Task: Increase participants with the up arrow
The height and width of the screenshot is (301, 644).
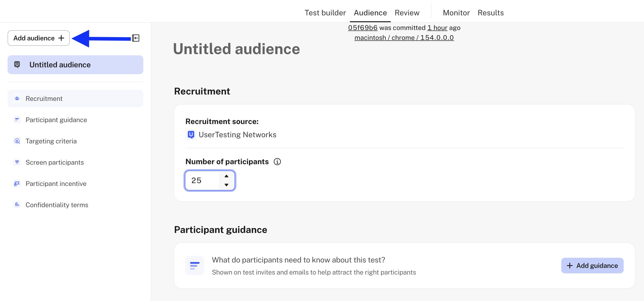Action: click(x=226, y=176)
